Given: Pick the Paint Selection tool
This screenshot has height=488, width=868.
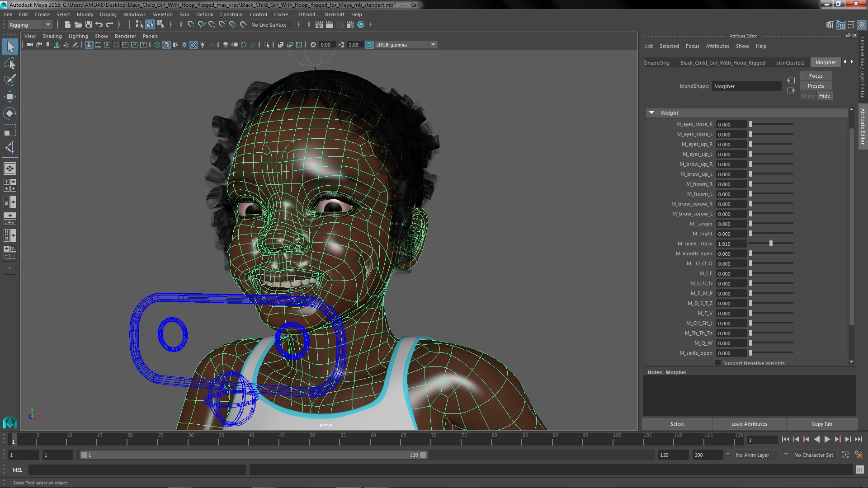Looking at the screenshot, I should pos(10,80).
